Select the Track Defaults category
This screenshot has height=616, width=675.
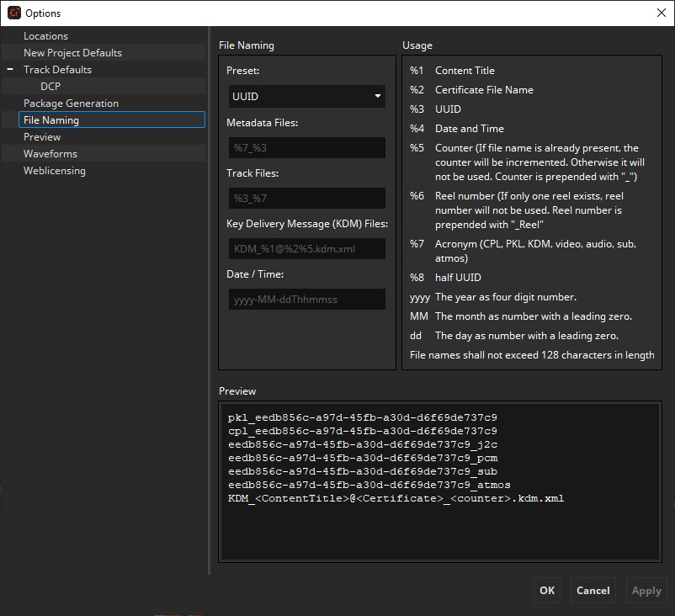(x=57, y=70)
